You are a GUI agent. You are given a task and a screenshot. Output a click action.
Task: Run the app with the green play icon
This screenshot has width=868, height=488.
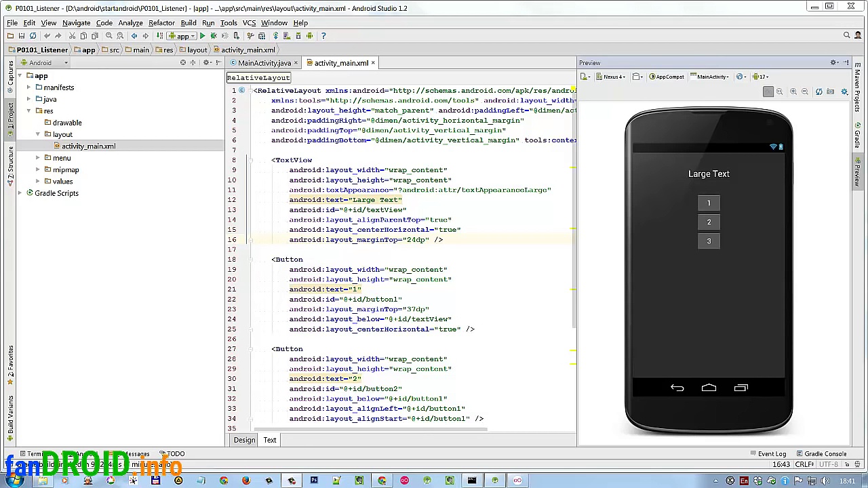click(202, 36)
